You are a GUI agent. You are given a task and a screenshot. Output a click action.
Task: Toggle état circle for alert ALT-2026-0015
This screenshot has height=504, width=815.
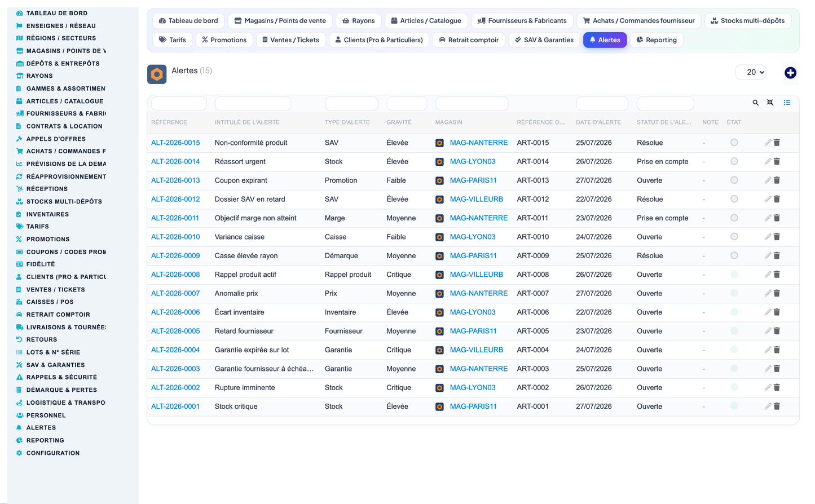(x=734, y=143)
